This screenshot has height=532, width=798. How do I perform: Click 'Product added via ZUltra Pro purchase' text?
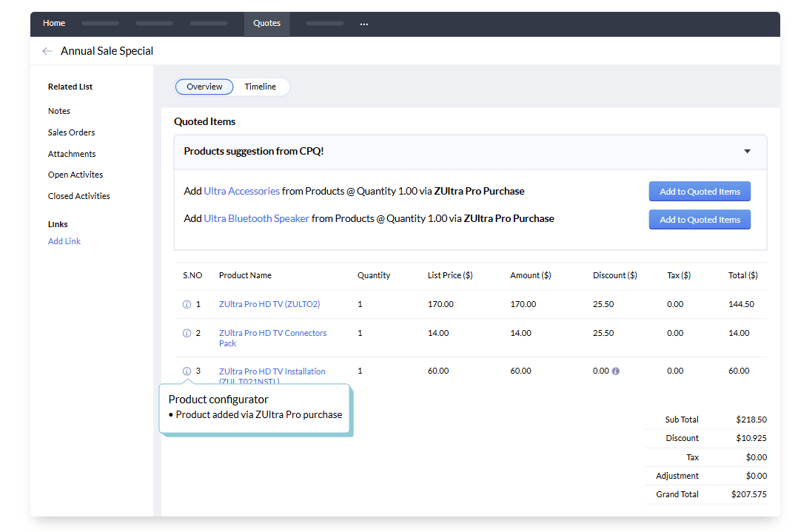tap(259, 414)
